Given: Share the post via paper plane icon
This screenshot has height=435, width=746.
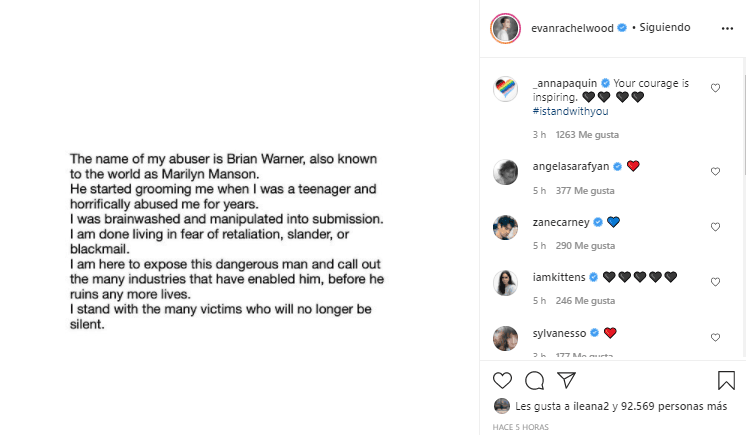Looking at the screenshot, I should (566, 380).
